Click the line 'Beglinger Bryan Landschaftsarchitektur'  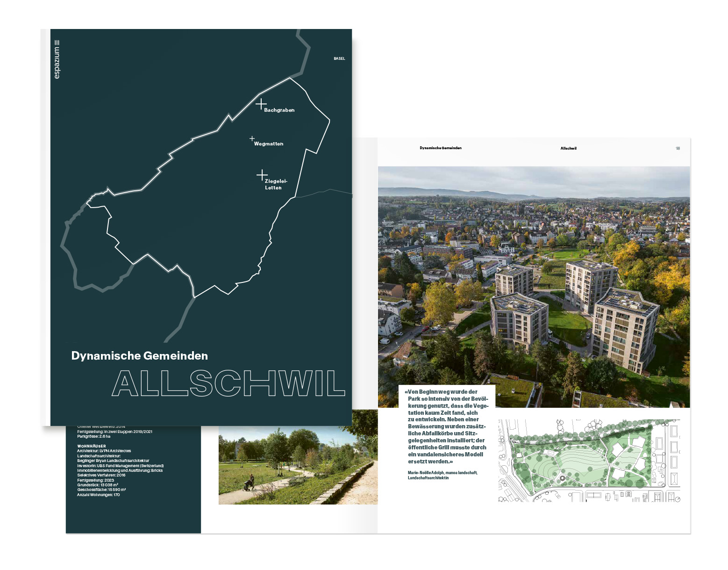point(113,461)
